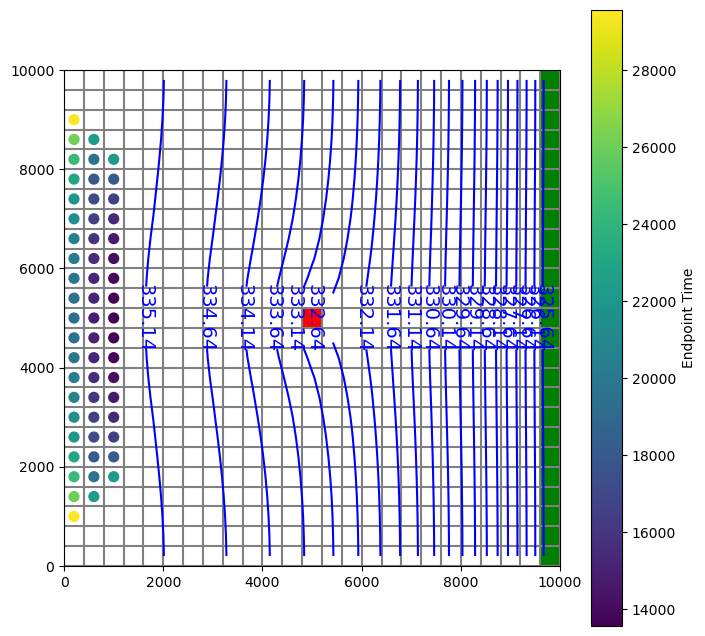The width and height of the screenshot is (705, 636).
Task: Click the 0 tick on the y-axis
Action: coord(50,567)
